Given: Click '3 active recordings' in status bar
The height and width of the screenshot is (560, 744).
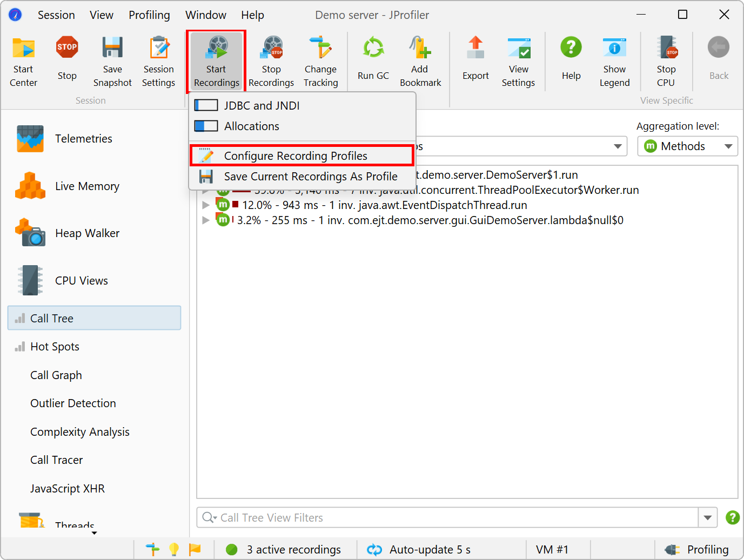Looking at the screenshot, I should pyautogui.click(x=294, y=550).
